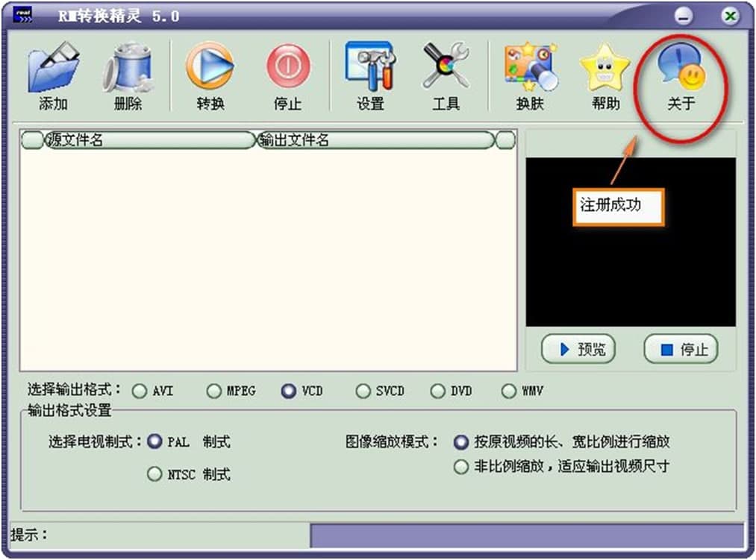Select WMV output format
Viewport: 756px width, 560px height.
coord(508,390)
